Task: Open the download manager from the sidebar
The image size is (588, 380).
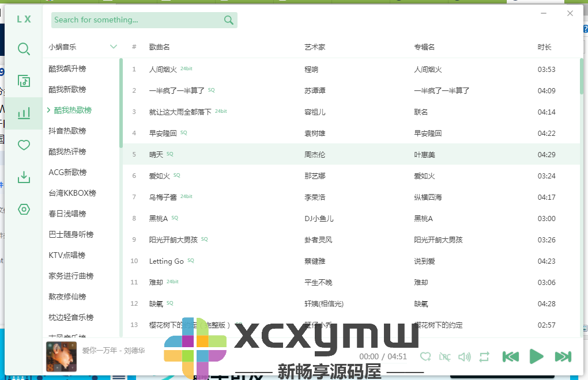Action: 24,177
